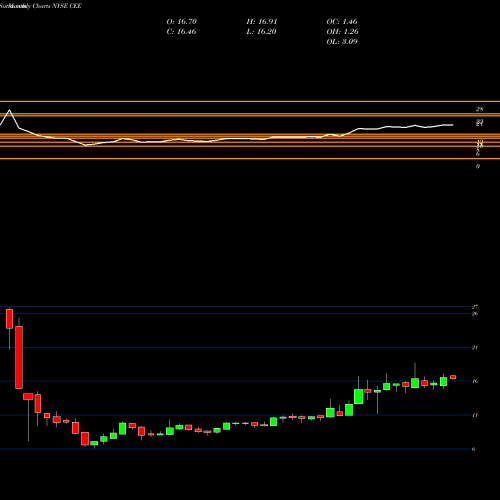The height and width of the screenshot is (500, 500).
Task: Click the 0 label on indicator axis
Action: click(478, 166)
